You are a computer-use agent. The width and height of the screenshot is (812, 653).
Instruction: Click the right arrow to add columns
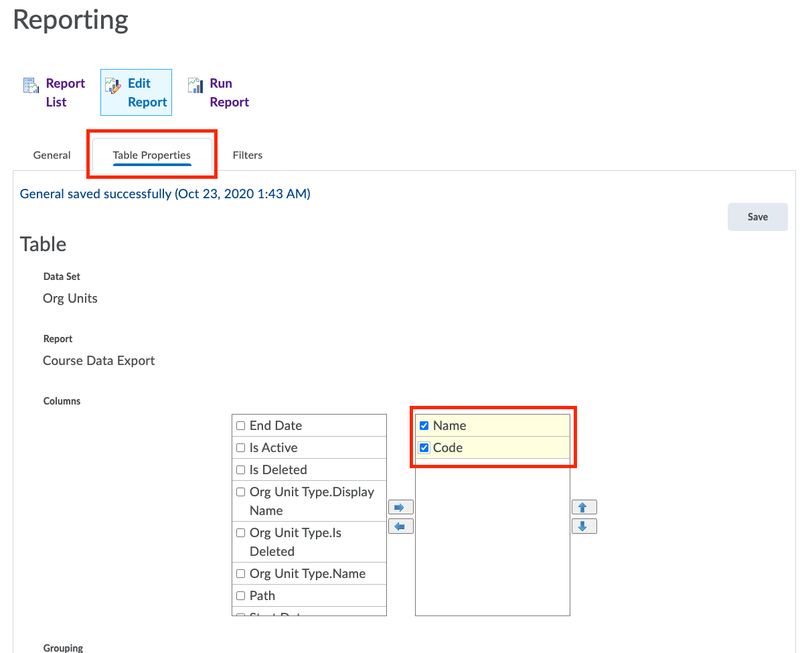[400, 507]
